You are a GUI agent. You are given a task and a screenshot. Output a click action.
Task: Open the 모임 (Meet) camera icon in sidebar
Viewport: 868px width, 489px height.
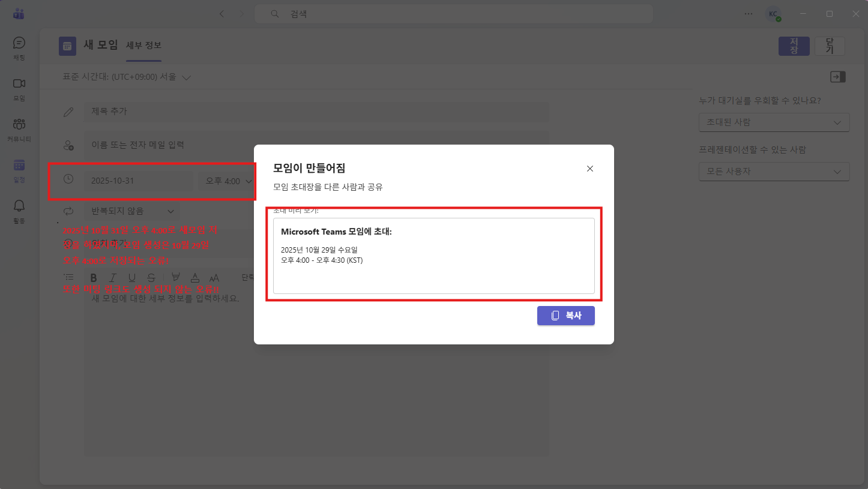click(x=19, y=88)
